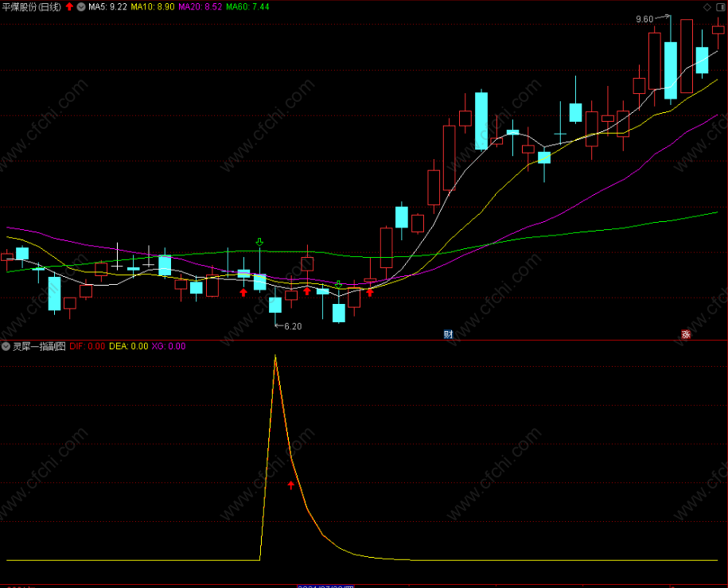Click the MA20: 8.52 moving average label
The height and width of the screenshot is (588, 728).
pyautogui.click(x=200, y=6)
